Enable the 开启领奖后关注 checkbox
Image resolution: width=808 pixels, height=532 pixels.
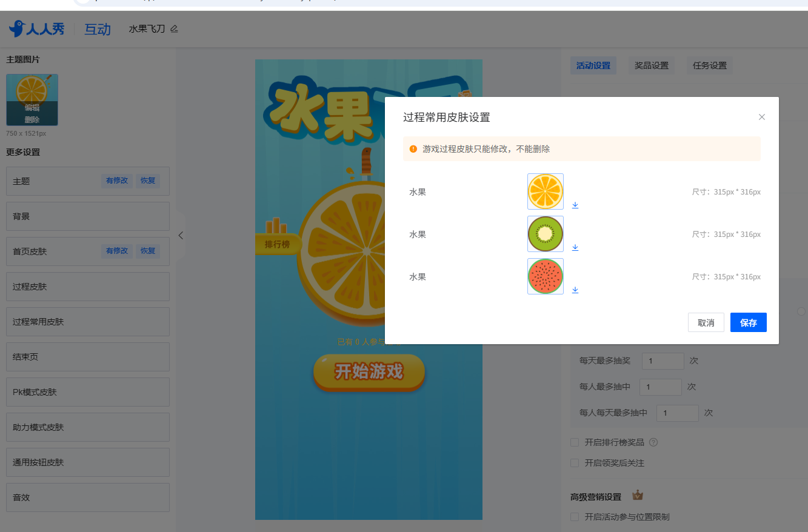tap(575, 462)
